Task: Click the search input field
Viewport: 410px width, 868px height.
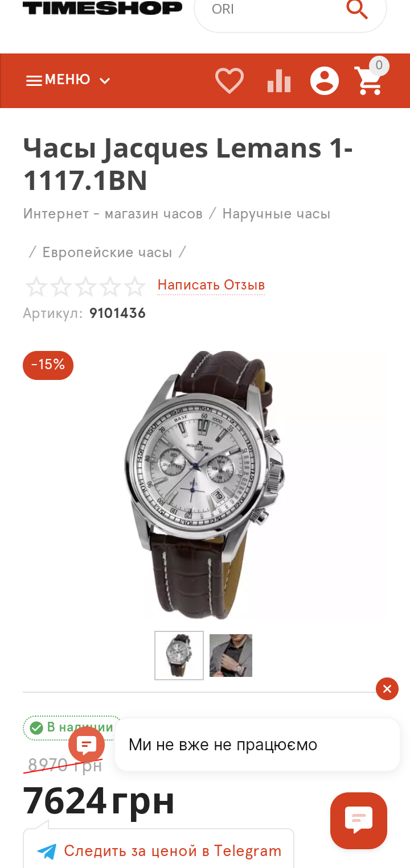Action: pos(273,10)
